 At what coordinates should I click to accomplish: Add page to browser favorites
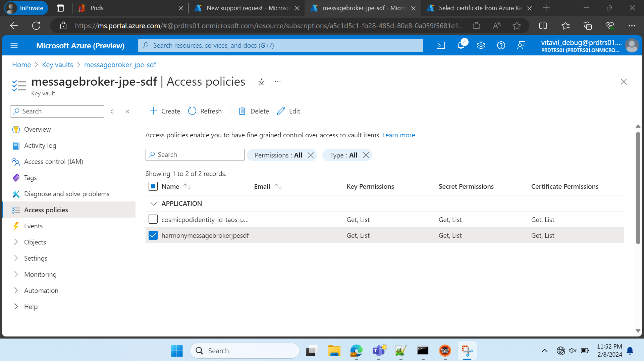click(517, 26)
